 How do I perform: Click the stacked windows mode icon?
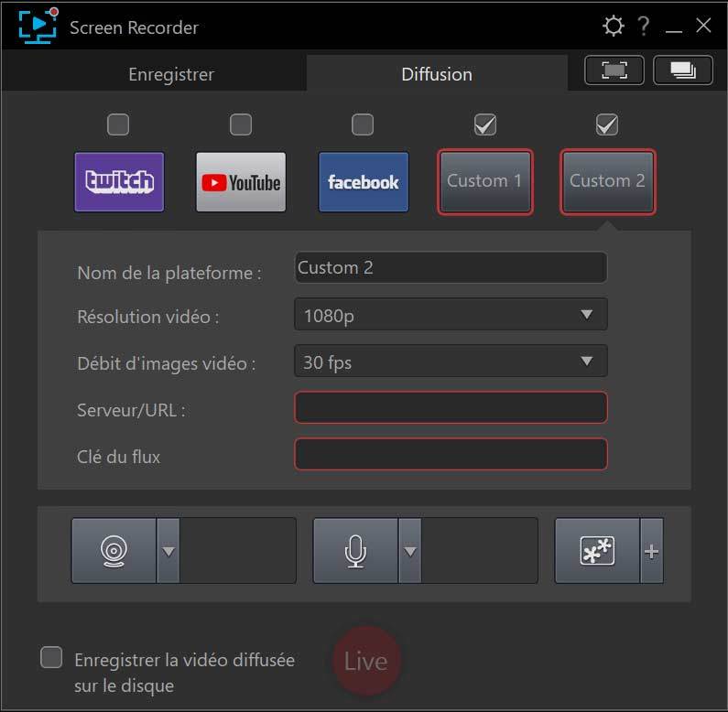(683, 70)
